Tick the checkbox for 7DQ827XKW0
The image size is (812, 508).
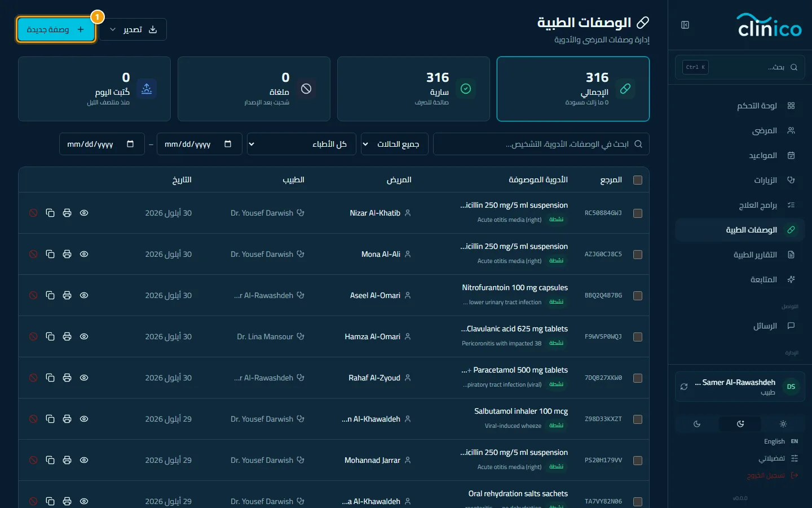click(638, 378)
